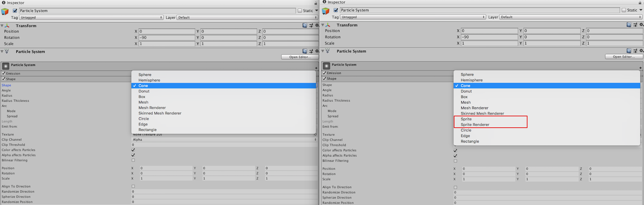Open left Layer Default dropdown
This screenshot has width=644, height=205.
[x=247, y=18]
